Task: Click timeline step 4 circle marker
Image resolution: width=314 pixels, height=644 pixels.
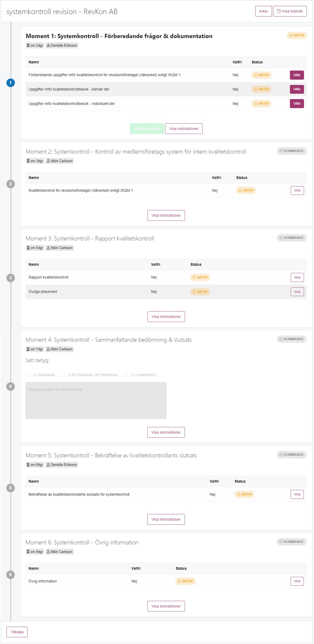Action: [10, 386]
